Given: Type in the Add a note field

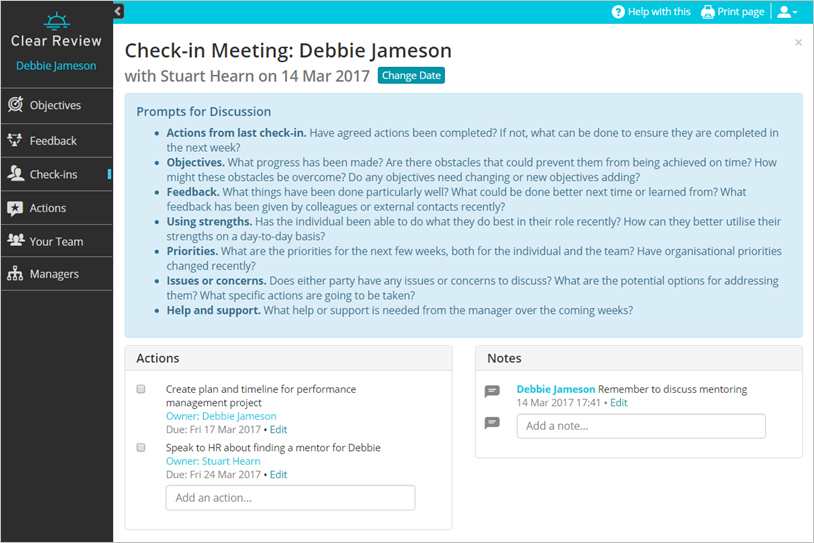Looking at the screenshot, I should (x=641, y=426).
